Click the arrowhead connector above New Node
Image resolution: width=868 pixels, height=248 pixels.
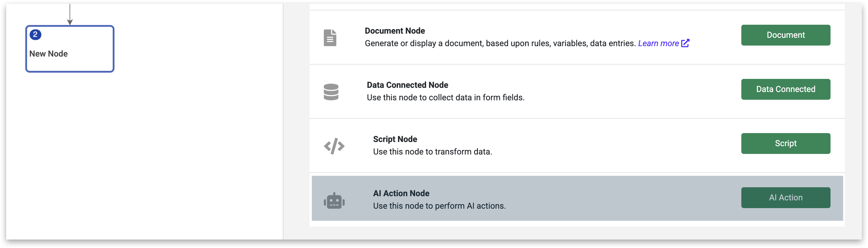70,22
